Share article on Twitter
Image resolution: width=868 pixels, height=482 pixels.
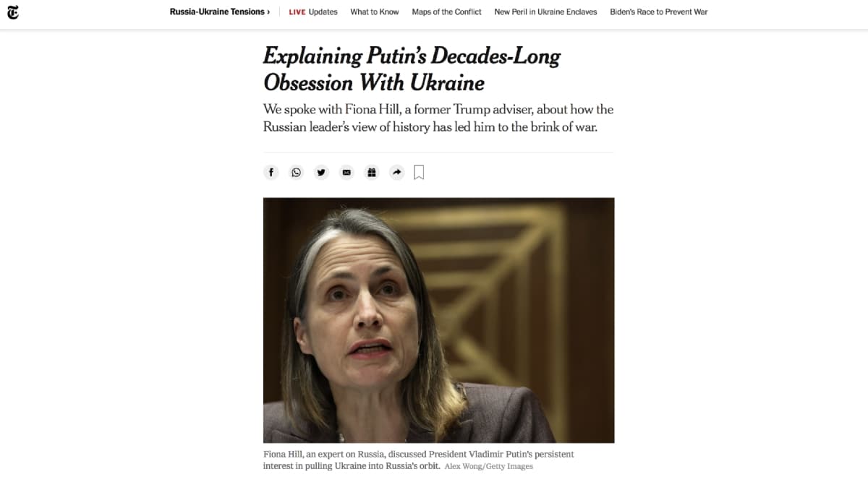click(x=321, y=172)
